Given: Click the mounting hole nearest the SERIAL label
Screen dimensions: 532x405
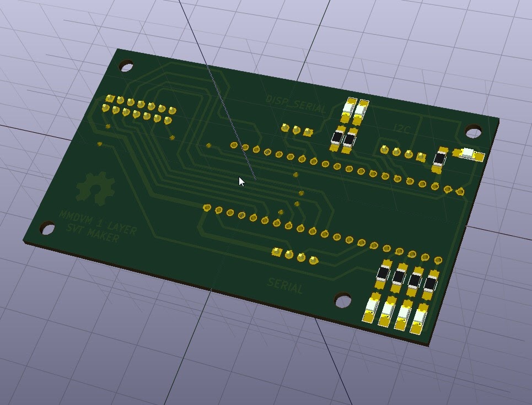Looking at the screenshot, I should pyautogui.click(x=342, y=300).
